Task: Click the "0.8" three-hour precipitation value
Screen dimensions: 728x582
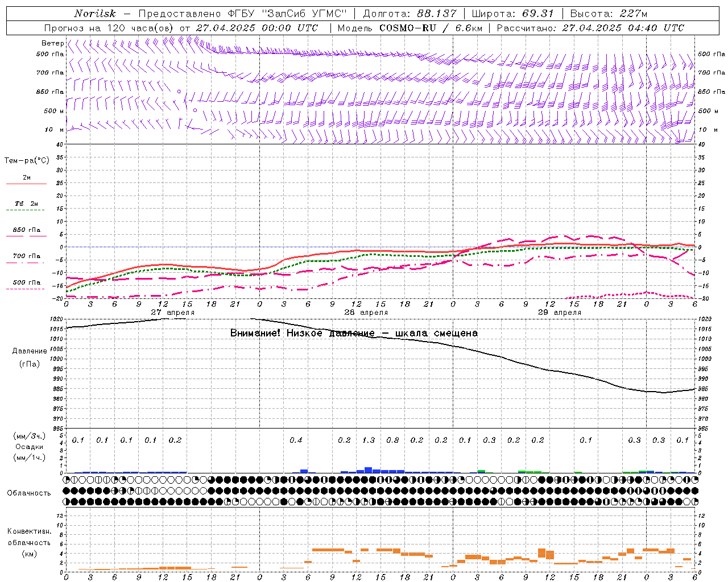Action: [392, 440]
